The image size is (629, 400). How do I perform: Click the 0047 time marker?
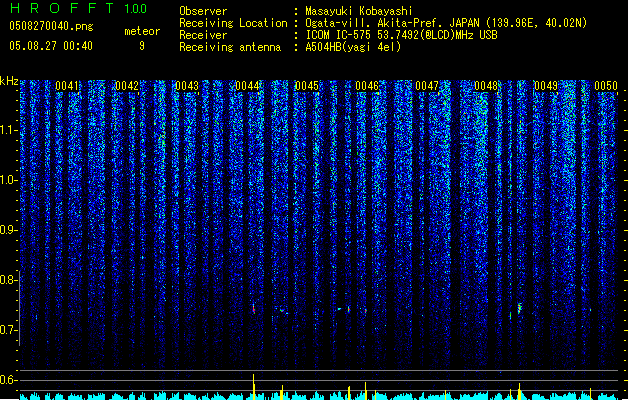click(x=427, y=86)
